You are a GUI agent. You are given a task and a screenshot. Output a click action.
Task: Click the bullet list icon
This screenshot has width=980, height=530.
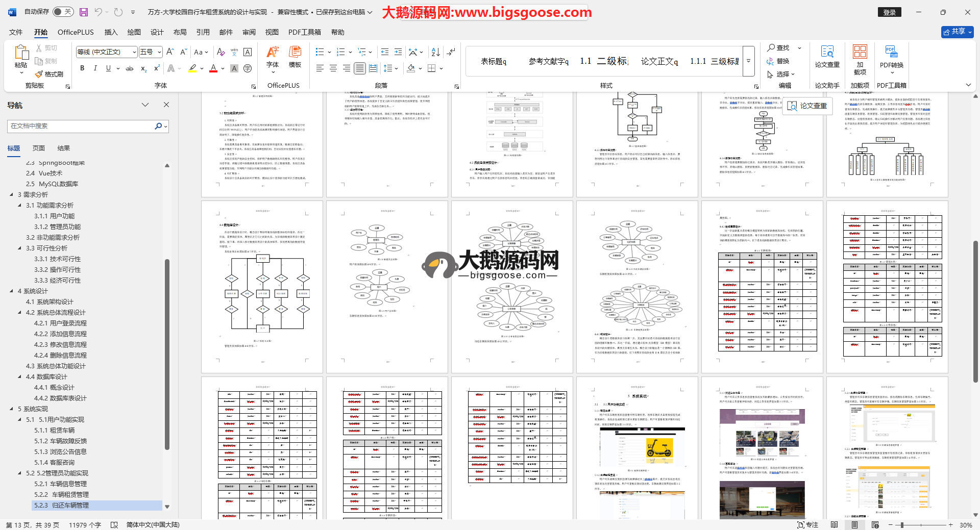320,52
